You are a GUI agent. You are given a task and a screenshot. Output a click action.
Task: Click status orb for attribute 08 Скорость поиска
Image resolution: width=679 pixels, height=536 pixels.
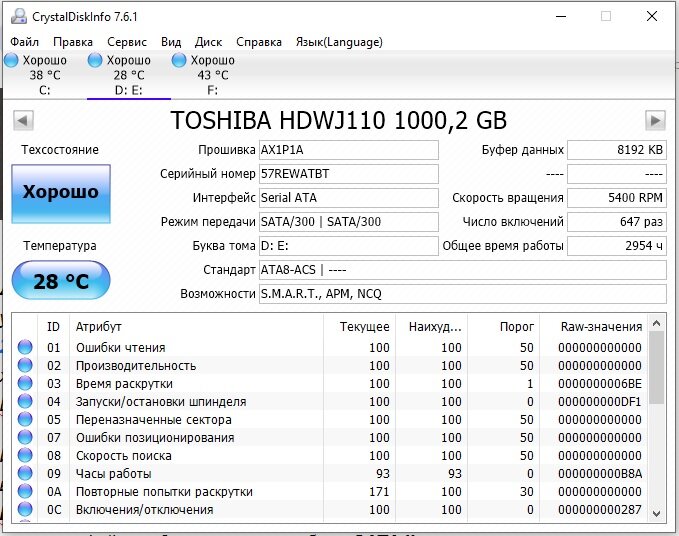pos(25,455)
